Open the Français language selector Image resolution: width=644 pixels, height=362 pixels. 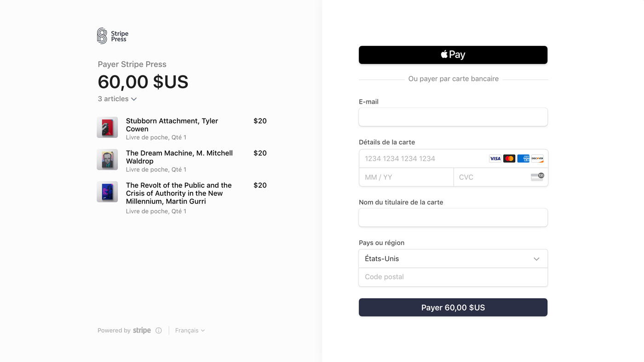point(190,330)
